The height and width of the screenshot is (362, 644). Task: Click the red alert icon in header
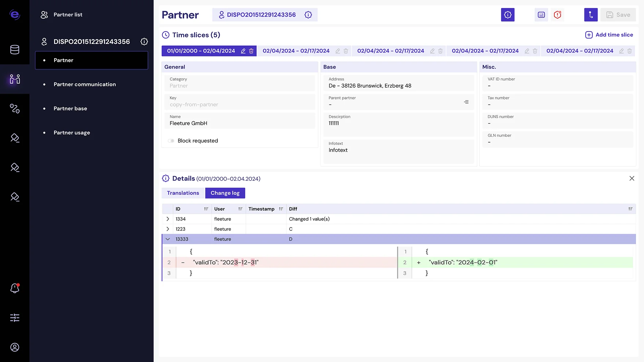[x=558, y=15]
